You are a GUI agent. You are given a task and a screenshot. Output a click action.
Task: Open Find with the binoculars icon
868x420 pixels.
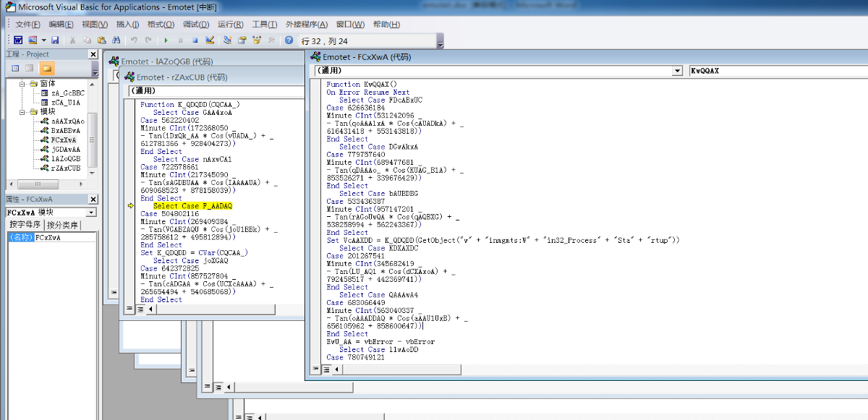[117, 40]
